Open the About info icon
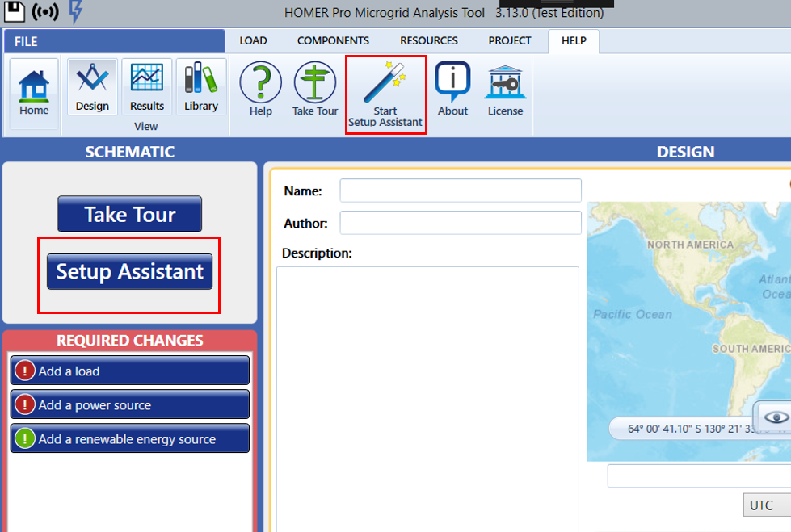This screenshot has width=791, height=532. (x=452, y=81)
